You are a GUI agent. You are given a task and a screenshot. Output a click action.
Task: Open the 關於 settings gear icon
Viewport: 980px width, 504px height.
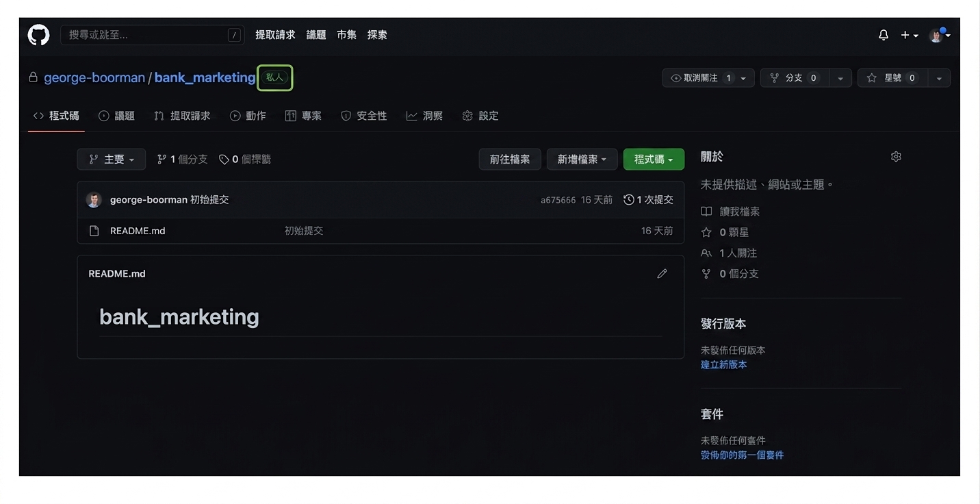[x=896, y=157]
